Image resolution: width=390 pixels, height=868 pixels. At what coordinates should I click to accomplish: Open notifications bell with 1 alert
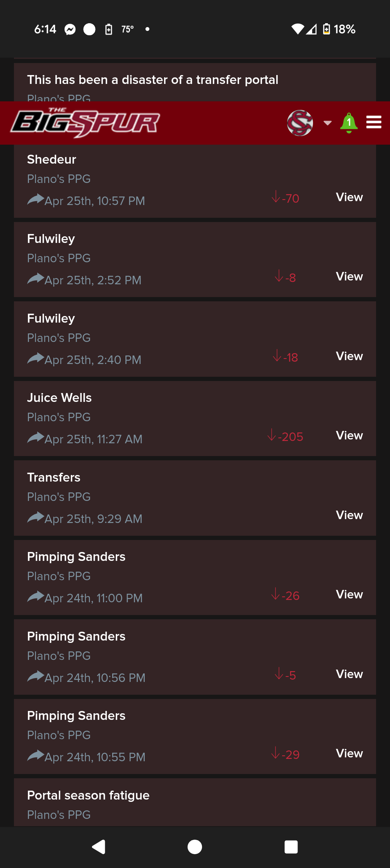point(349,123)
